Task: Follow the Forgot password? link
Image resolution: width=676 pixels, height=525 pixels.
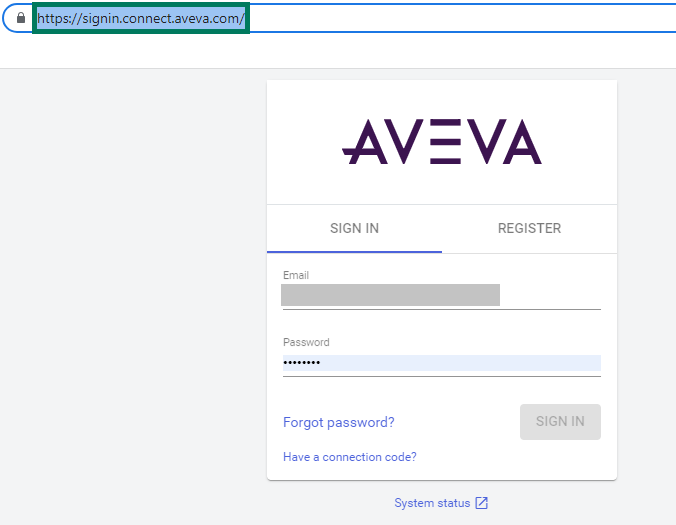Action: click(338, 422)
